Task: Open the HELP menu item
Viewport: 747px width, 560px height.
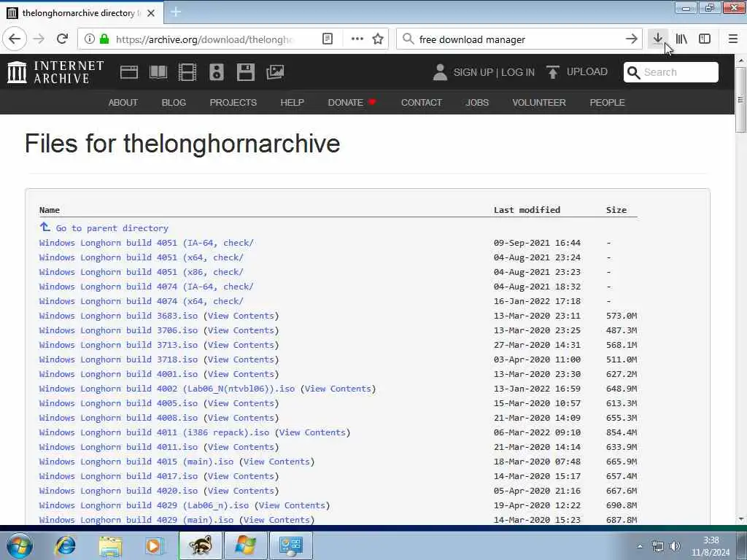Action: coord(292,102)
